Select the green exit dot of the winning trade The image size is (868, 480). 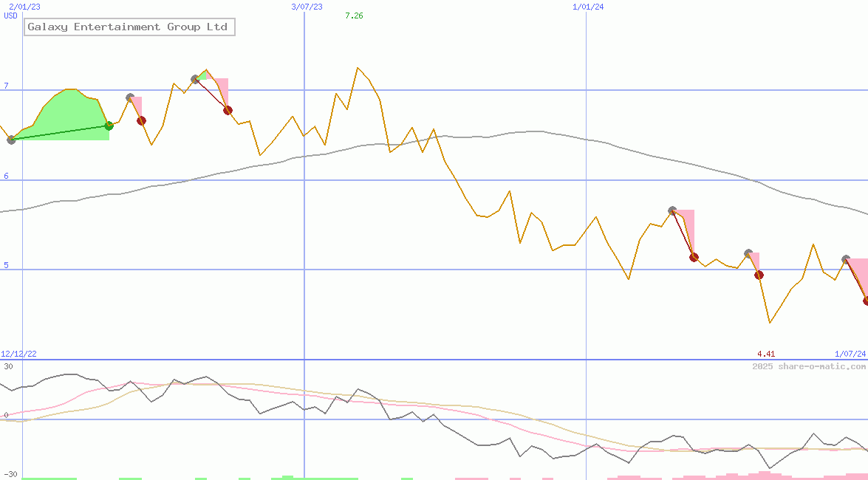109,126
